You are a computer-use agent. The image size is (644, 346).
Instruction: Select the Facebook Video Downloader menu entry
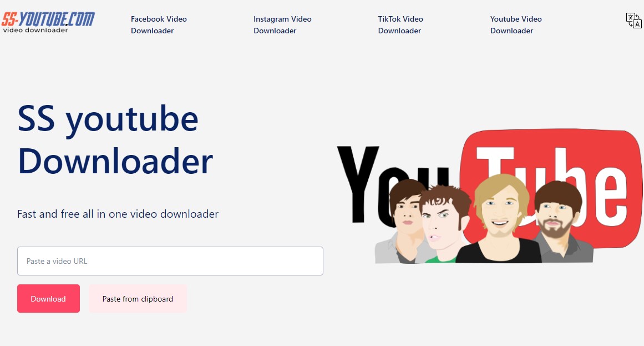point(159,24)
